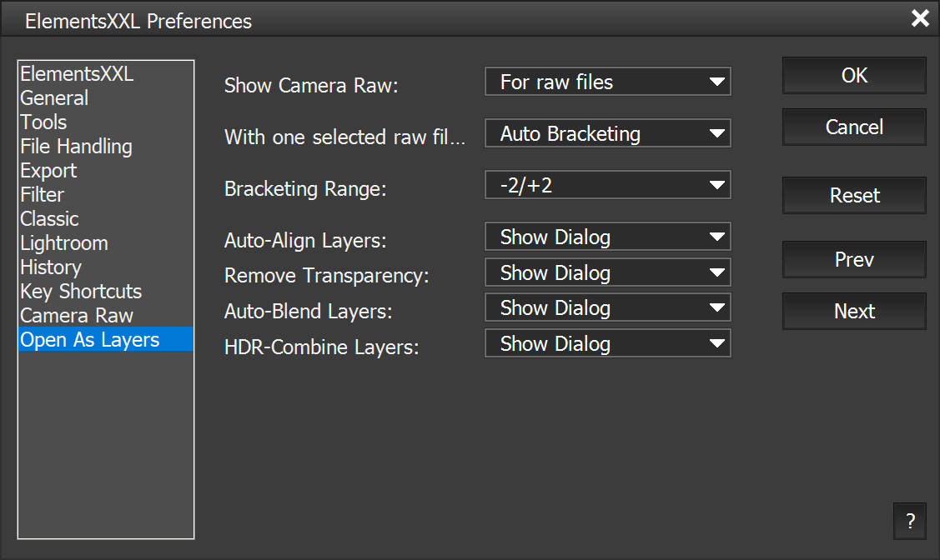Select the Export category entry
This screenshot has width=940, height=560.
tap(48, 171)
